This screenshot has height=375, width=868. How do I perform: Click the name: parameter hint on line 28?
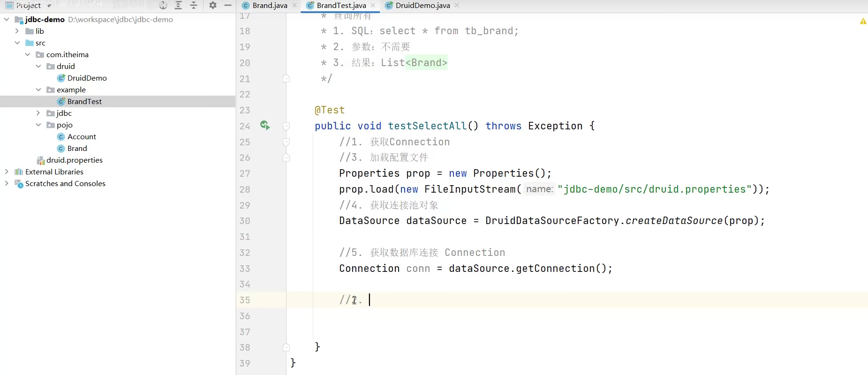tap(539, 189)
